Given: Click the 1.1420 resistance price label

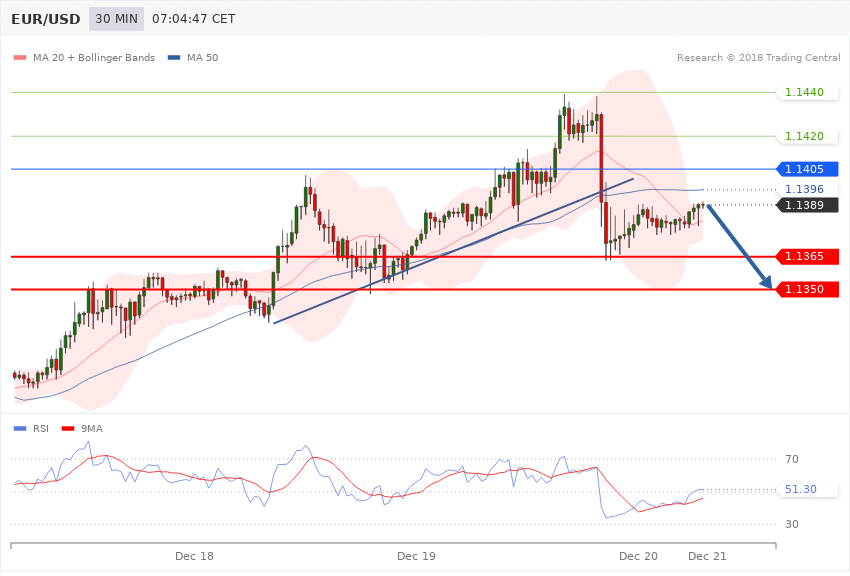Looking at the screenshot, I should pos(808,137).
